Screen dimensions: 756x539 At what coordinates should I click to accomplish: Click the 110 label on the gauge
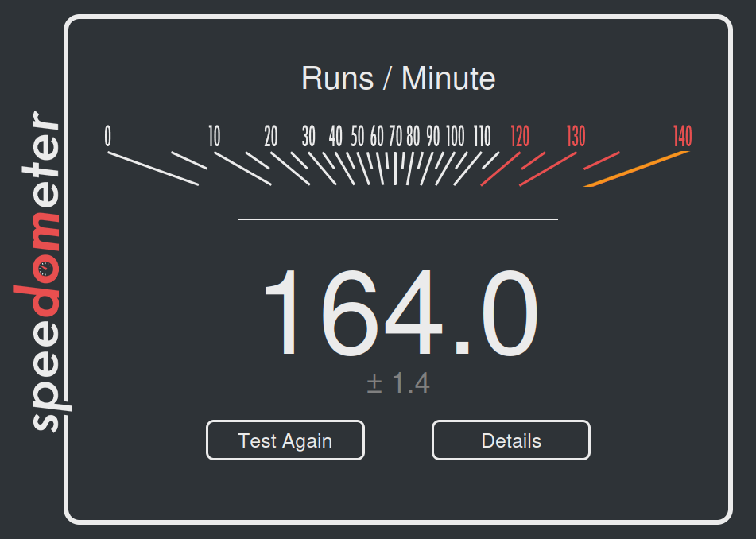pos(482,136)
